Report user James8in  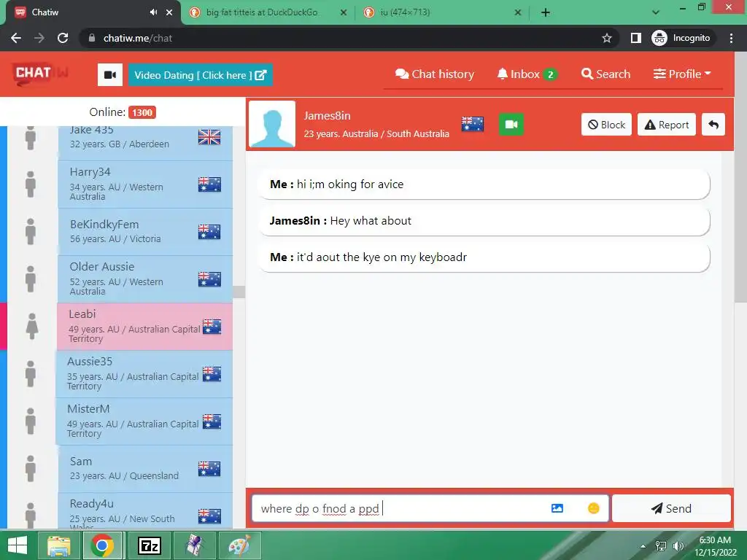coord(667,124)
